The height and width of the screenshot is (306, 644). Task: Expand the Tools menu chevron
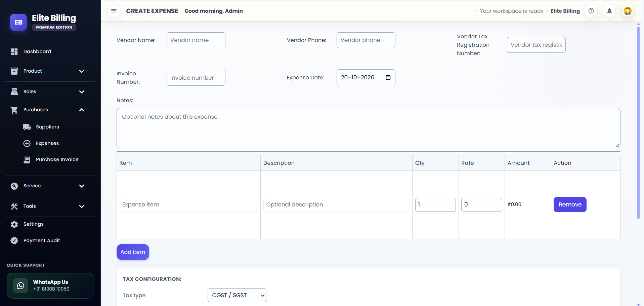coord(82,206)
